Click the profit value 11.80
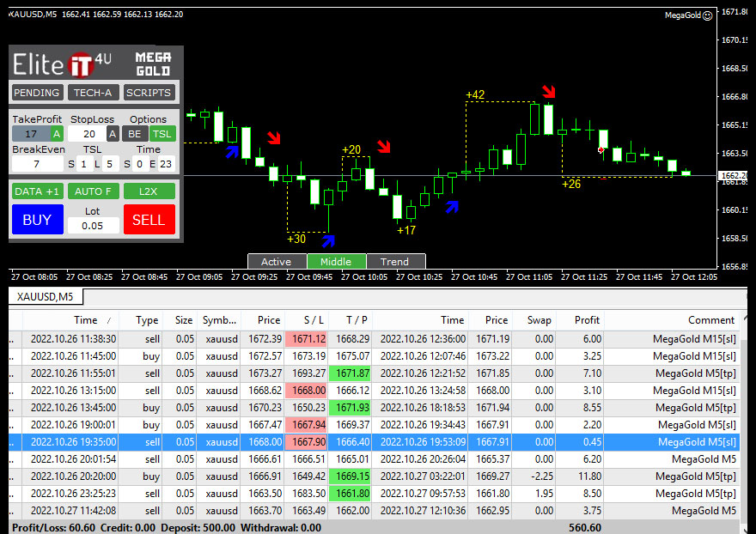Viewport: 756px width, 534px height. click(x=590, y=476)
